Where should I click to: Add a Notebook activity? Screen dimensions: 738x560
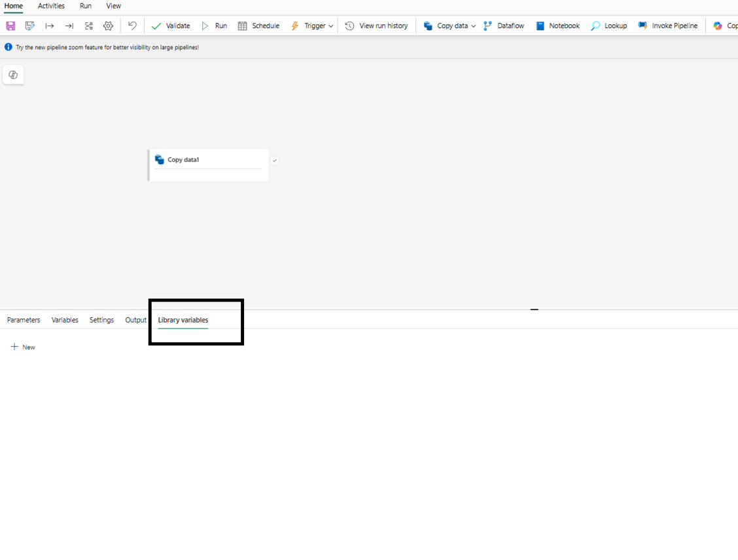pos(557,26)
